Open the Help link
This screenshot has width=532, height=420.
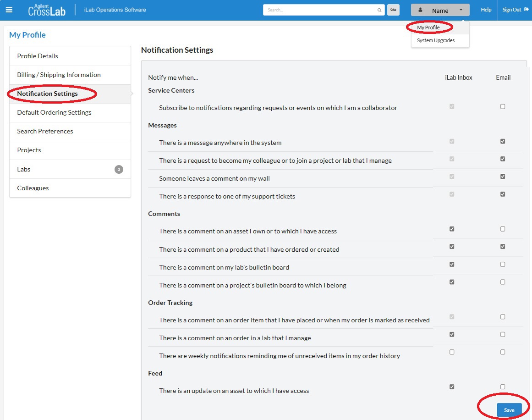click(x=486, y=10)
